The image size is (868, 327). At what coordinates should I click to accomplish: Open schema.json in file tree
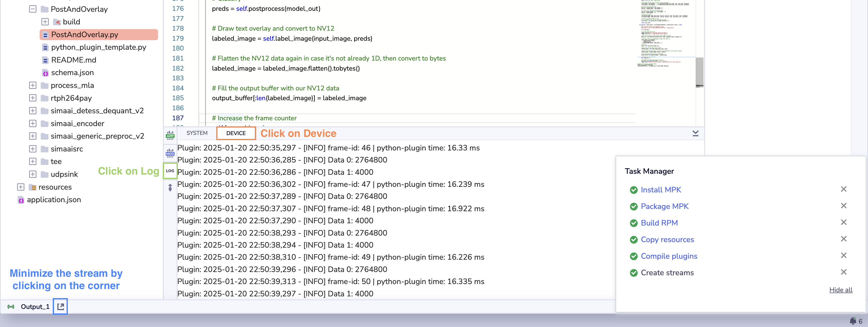tap(72, 73)
